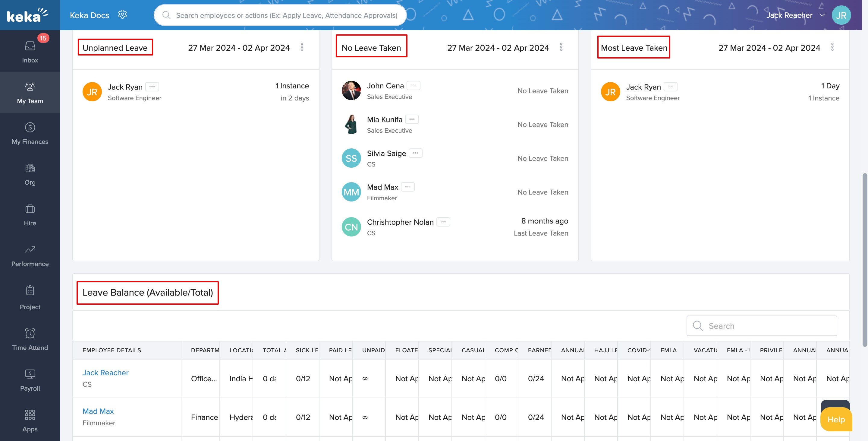
Task: Open the Most Leave Taken card options menu
Action: [x=832, y=47]
